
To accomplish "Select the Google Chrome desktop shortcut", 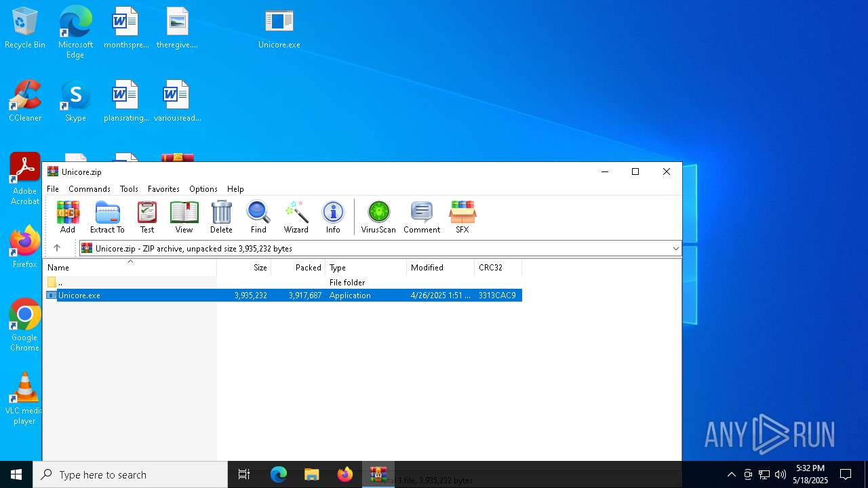I will click(x=24, y=325).
